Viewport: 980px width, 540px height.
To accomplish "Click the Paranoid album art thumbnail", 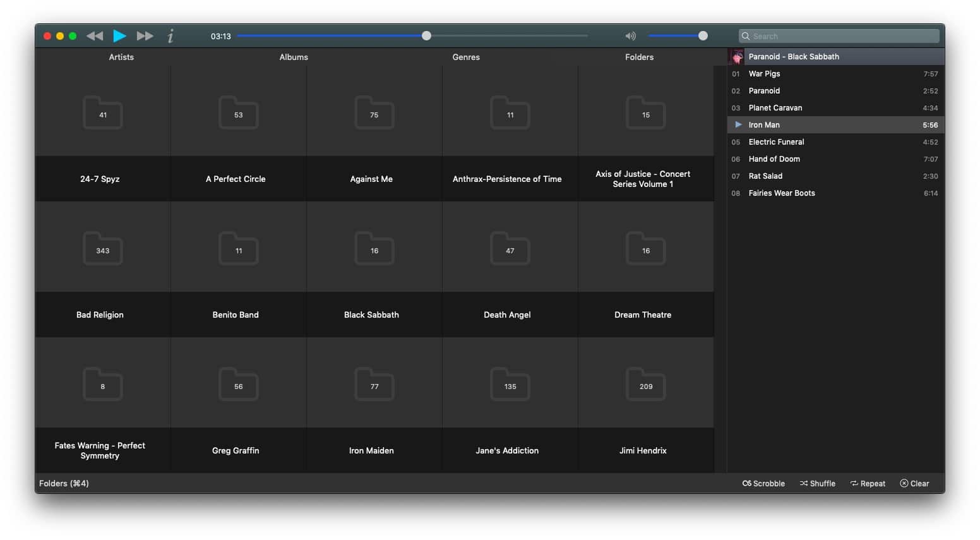I will click(736, 57).
